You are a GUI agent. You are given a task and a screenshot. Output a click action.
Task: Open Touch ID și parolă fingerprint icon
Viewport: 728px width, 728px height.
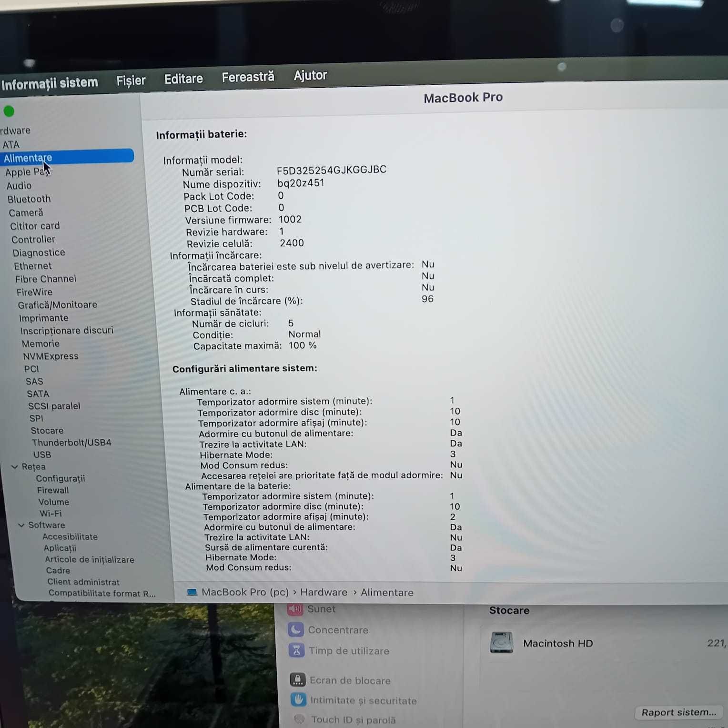pos(299,719)
